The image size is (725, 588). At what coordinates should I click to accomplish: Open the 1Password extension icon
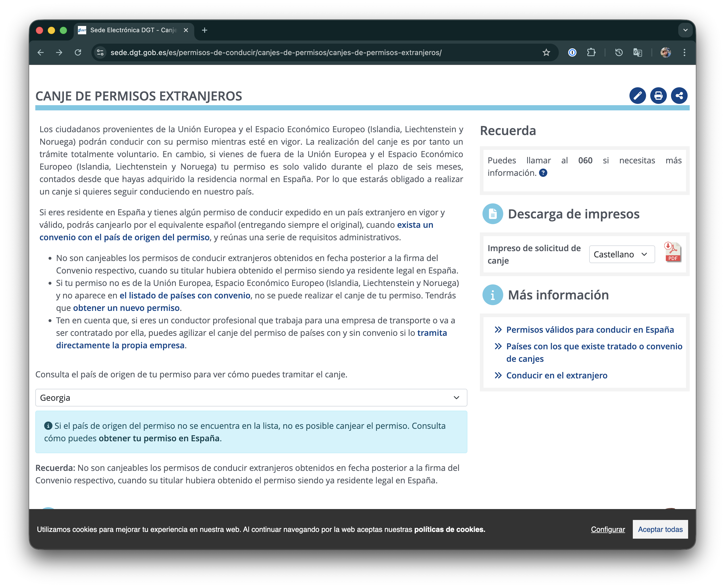tap(572, 52)
